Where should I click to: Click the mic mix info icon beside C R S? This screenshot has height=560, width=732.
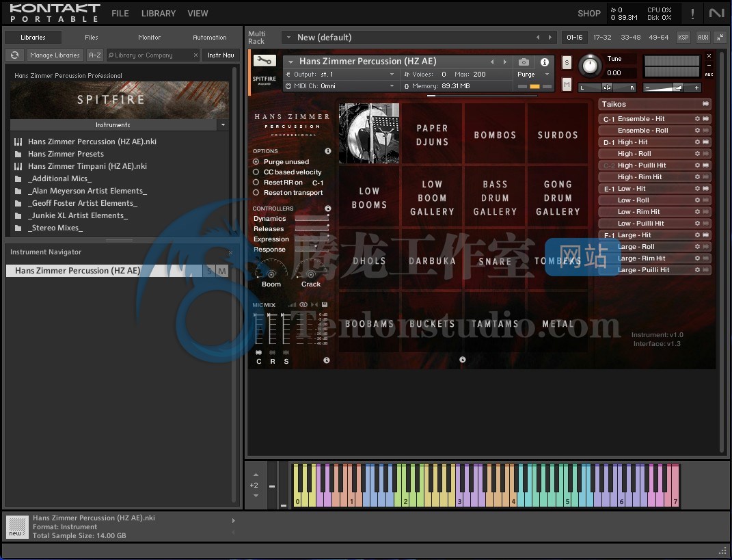pyautogui.click(x=326, y=360)
